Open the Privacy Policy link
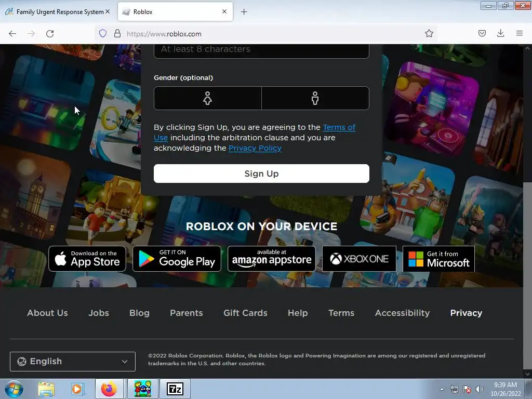 255,148
